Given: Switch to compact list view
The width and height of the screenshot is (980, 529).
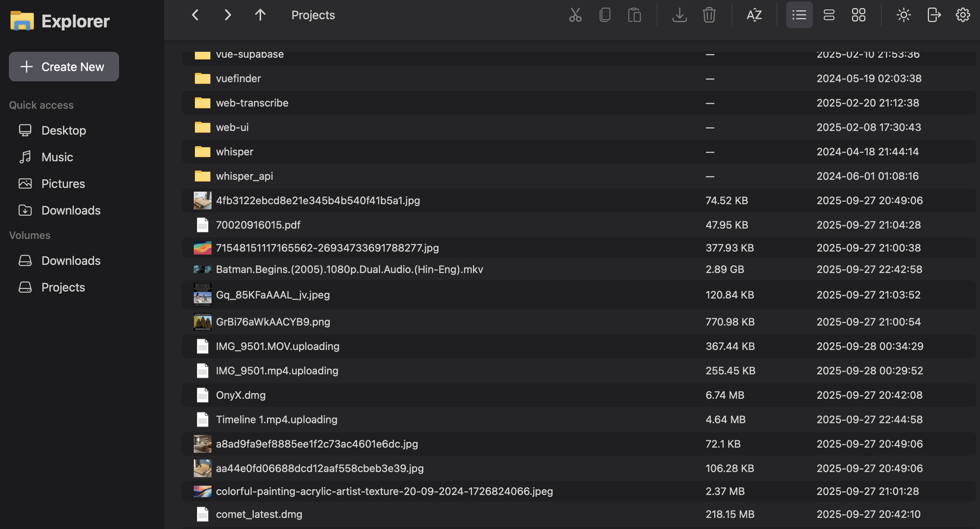Looking at the screenshot, I should pos(829,15).
